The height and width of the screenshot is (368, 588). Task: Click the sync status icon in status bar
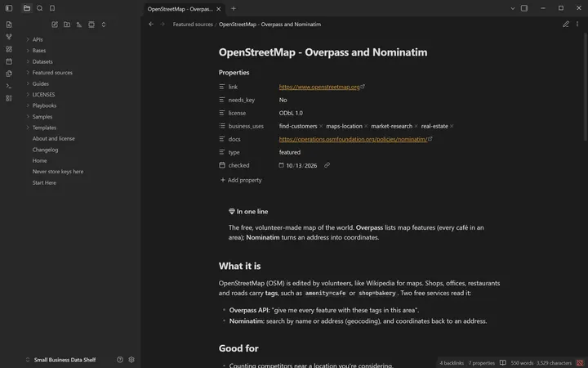(580, 363)
